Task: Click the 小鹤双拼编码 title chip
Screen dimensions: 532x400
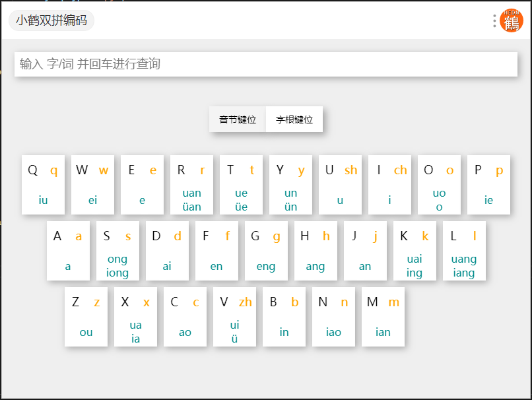Action: pos(51,20)
